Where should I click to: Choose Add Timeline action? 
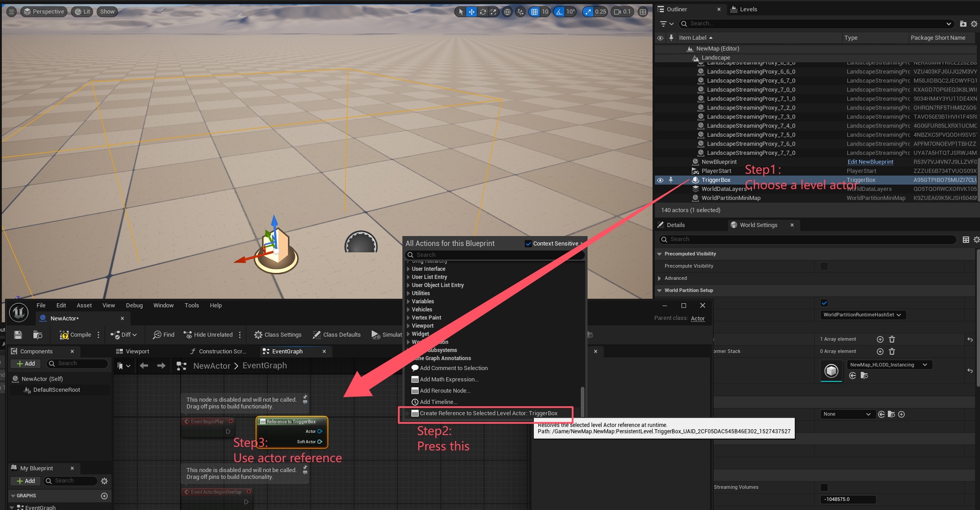(x=434, y=402)
